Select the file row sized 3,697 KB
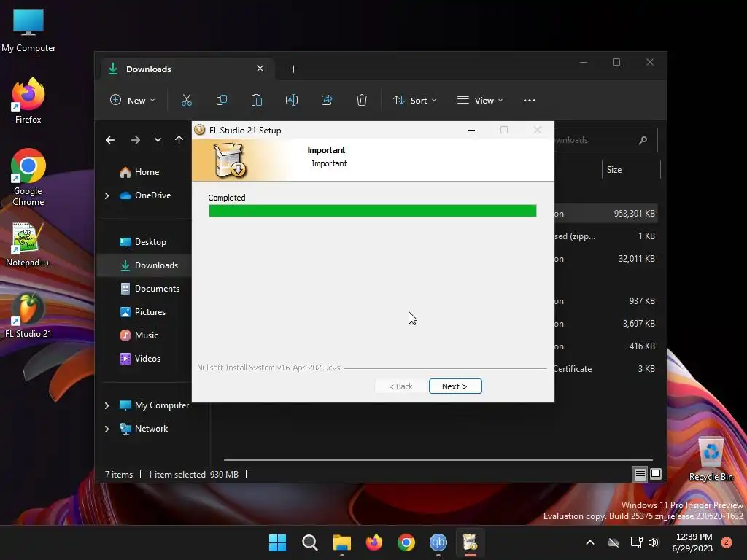 (x=606, y=323)
